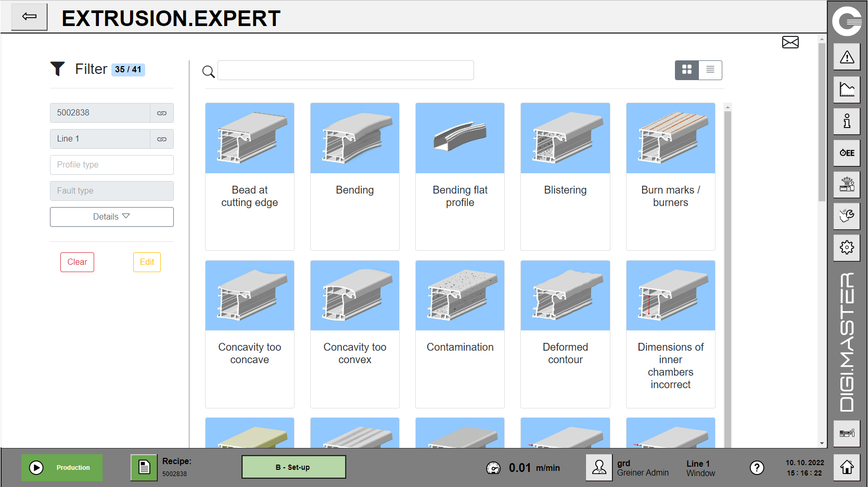Open the warning alarms icon
This screenshot has height=487, width=868.
click(847, 57)
